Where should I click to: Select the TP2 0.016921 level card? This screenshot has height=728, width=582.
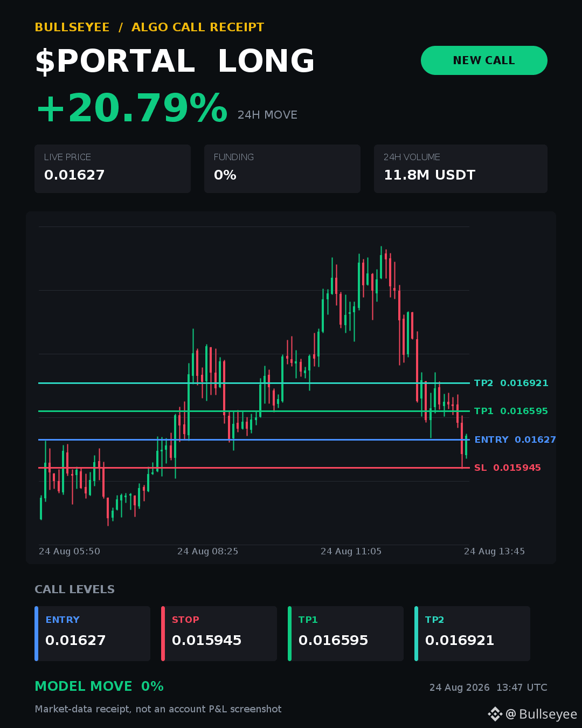point(473,634)
